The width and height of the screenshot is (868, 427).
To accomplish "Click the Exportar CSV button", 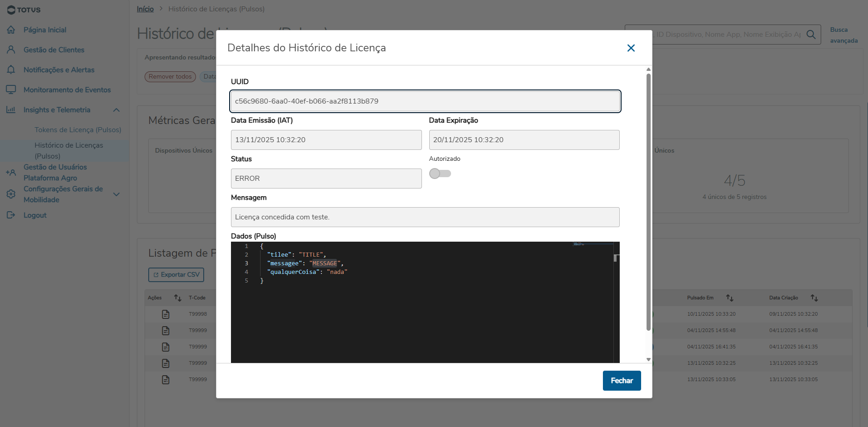I will point(176,275).
